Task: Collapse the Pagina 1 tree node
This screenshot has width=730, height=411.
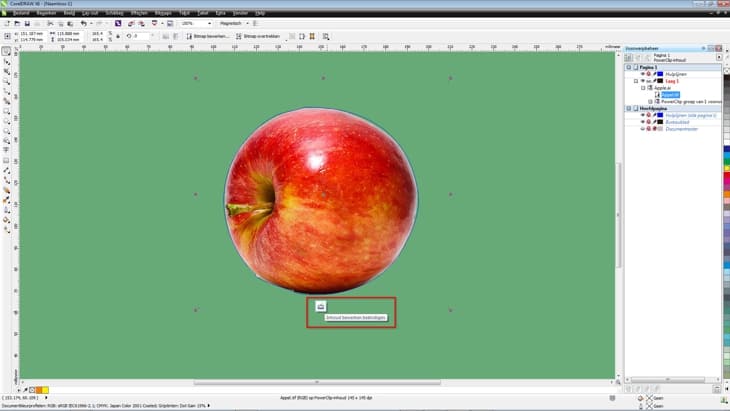Action: (x=629, y=68)
